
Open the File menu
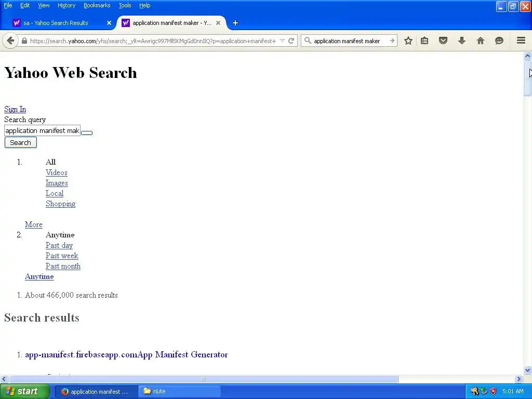click(x=8, y=5)
